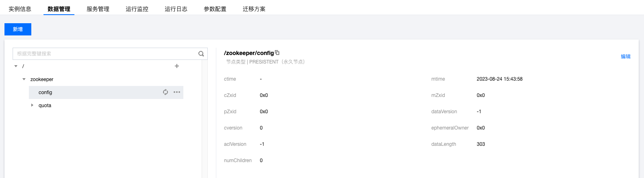Switch to the 实例信息 tab

(20, 9)
